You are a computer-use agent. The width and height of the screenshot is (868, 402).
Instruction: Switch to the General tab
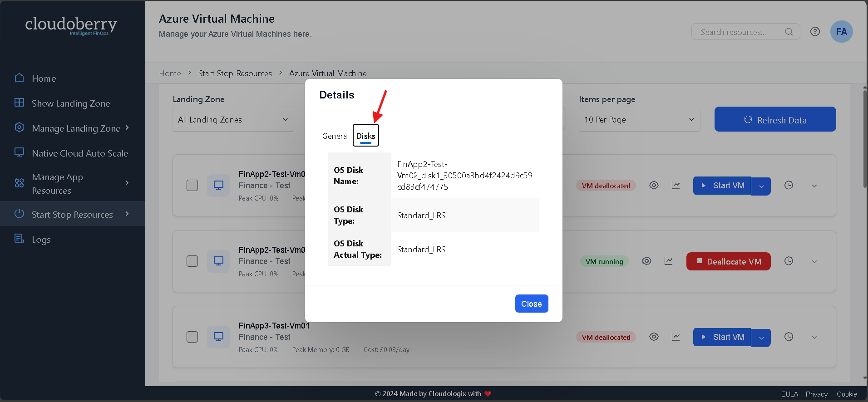335,136
